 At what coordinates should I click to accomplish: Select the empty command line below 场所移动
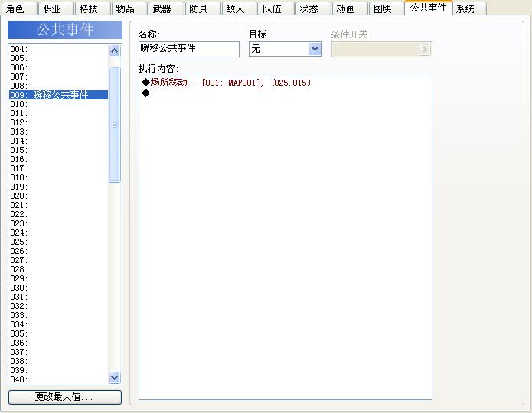pyautogui.click(x=286, y=93)
